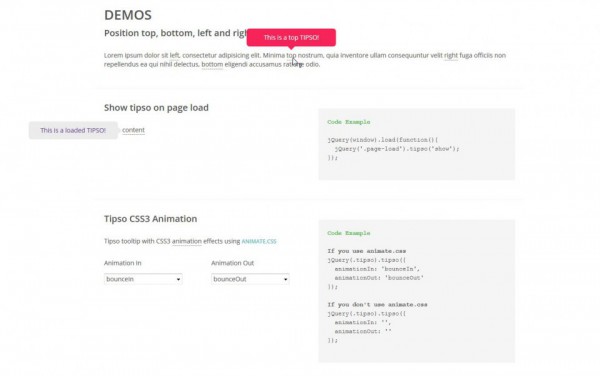Click the DEMOS heading
Screen dimensions: 600x376
(128, 15)
